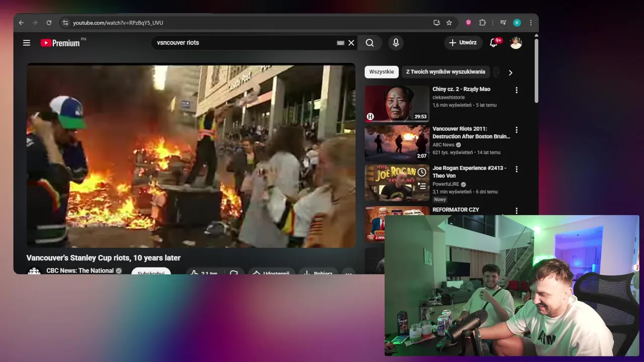
Task: Go back with the browser back arrow
Action: pos(21,23)
